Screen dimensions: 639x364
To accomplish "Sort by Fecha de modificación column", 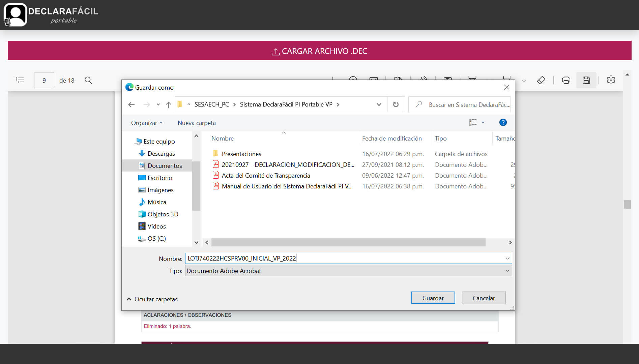I will point(392,139).
